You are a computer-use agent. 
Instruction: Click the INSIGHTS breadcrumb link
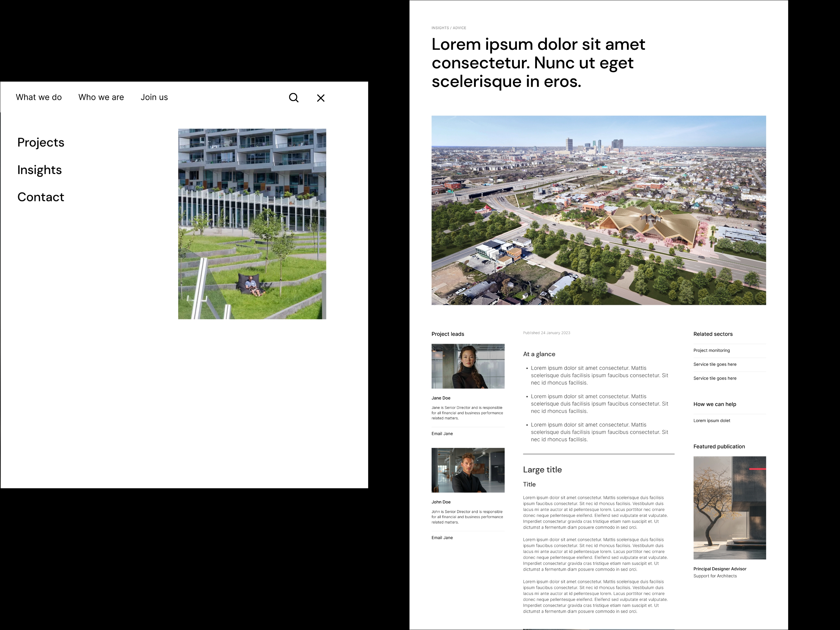click(x=439, y=28)
